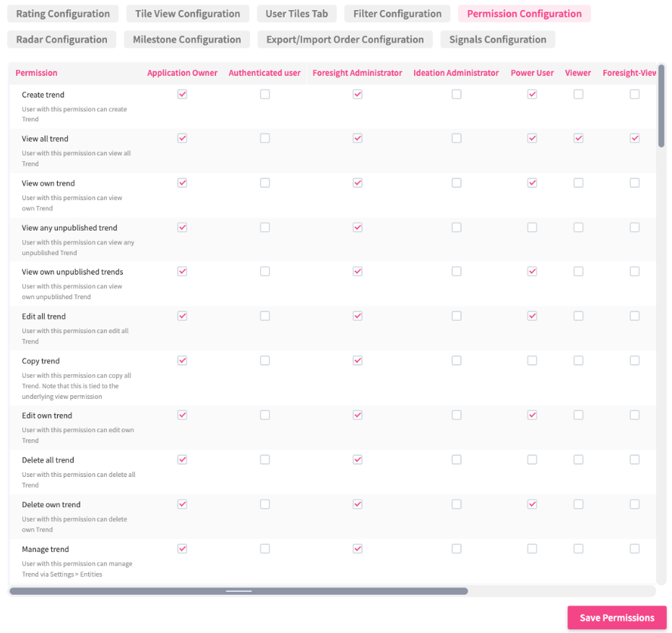672x633 pixels.
Task: Select the User Tiles Tab
Action: (x=296, y=14)
